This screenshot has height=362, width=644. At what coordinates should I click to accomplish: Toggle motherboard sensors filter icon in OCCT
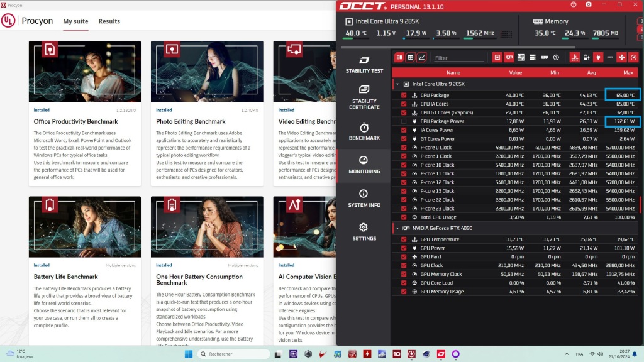pos(521,57)
